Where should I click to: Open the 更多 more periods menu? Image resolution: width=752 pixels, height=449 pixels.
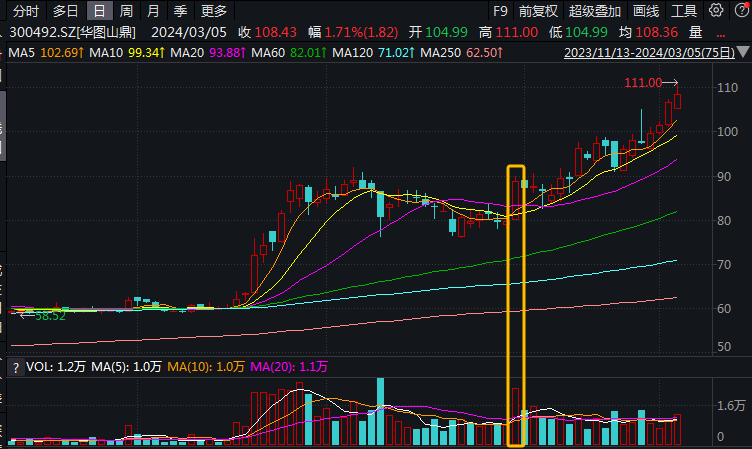point(214,11)
